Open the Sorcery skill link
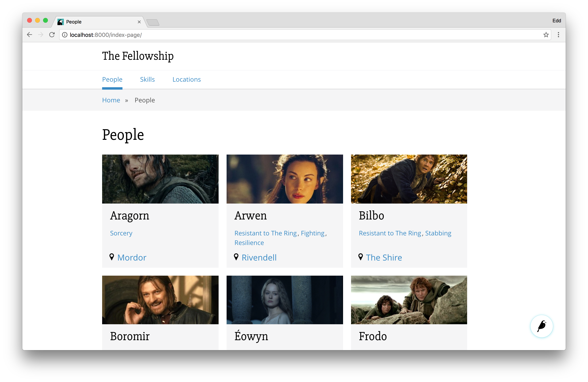 [121, 233]
